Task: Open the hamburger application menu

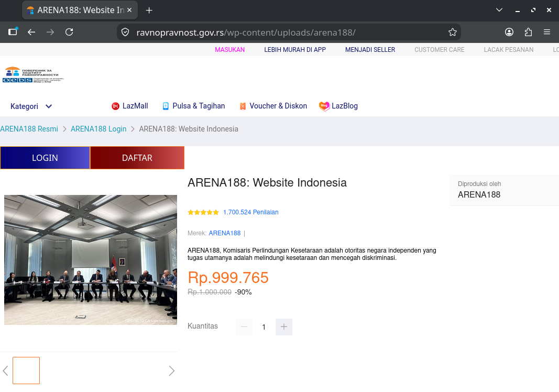Action: click(547, 32)
